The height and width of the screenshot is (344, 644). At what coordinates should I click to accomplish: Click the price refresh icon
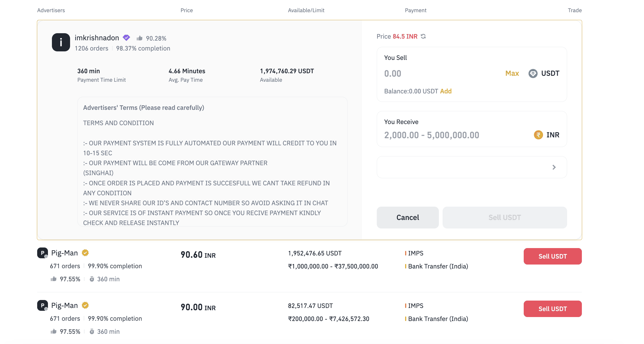pos(423,36)
